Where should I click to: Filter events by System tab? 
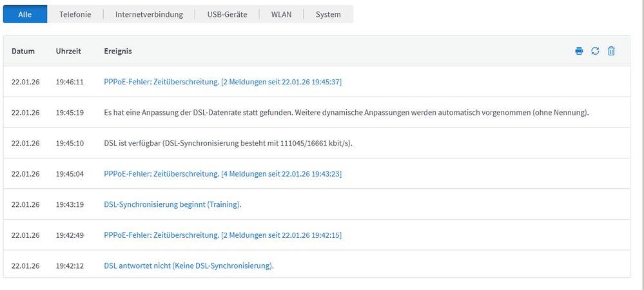click(328, 14)
